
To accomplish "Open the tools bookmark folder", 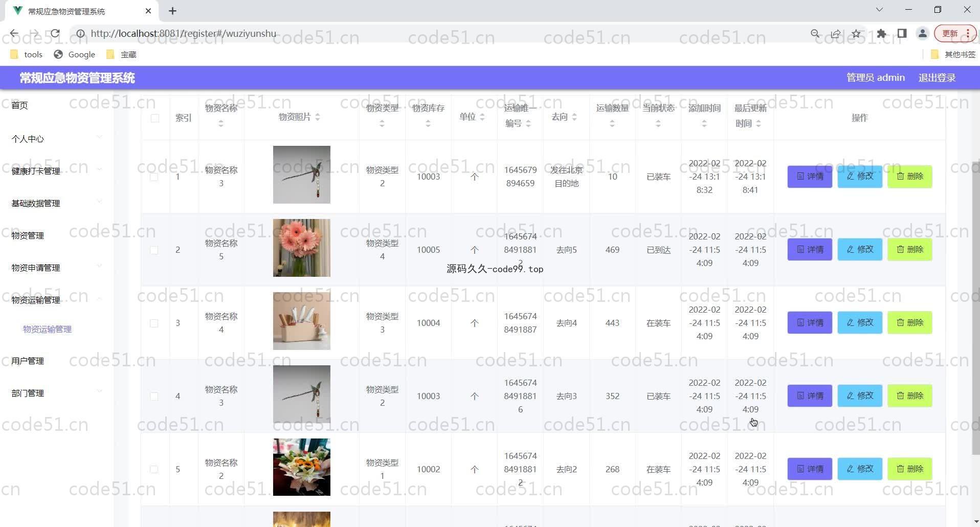I will point(27,54).
